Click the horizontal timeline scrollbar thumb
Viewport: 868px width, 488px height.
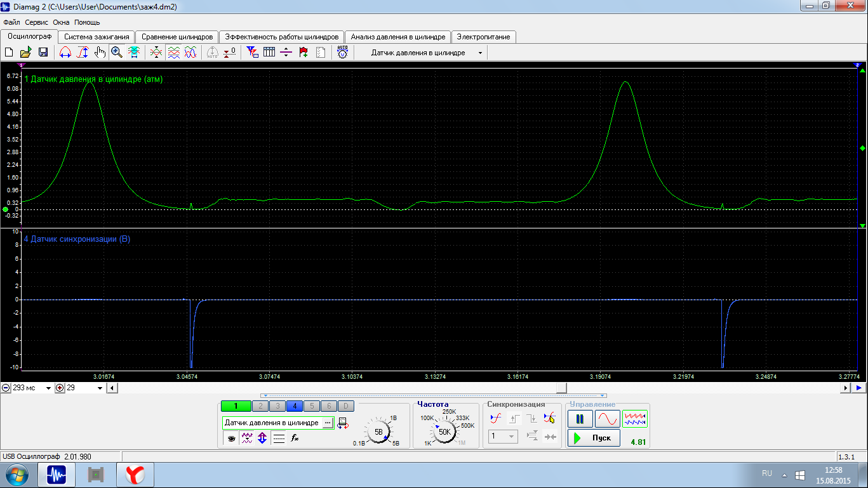pyautogui.click(x=561, y=388)
